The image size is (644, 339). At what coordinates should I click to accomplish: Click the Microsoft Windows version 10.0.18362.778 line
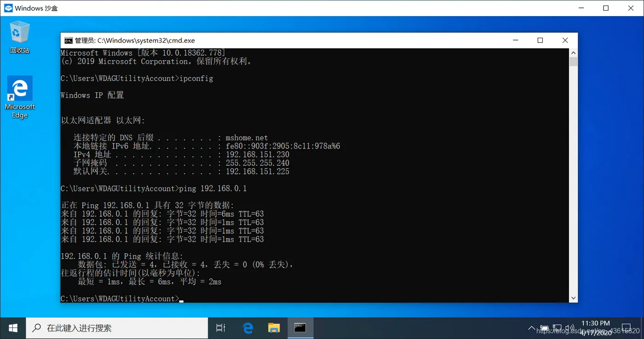pos(143,53)
